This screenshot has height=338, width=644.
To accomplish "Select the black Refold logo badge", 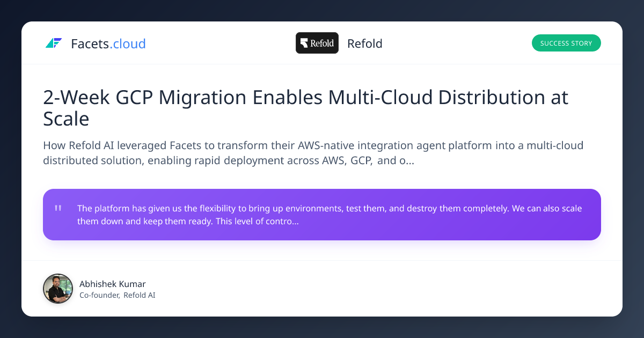I will (317, 43).
